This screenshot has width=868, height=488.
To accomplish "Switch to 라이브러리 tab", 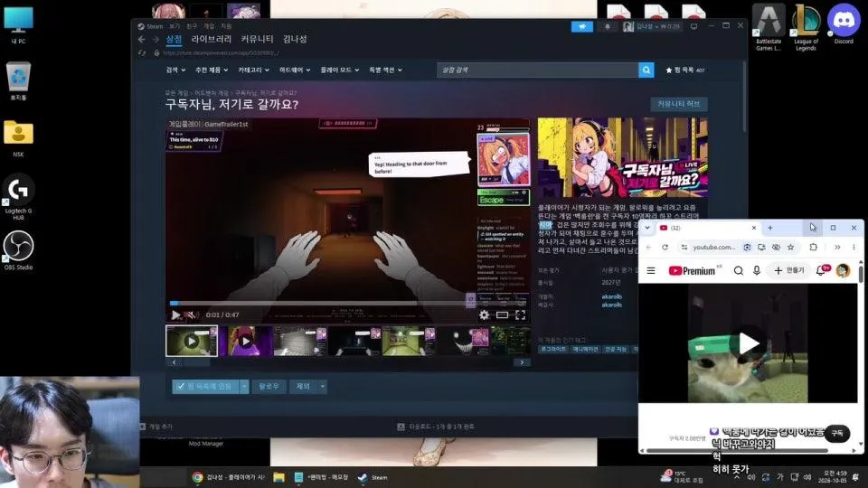I will tap(212, 39).
